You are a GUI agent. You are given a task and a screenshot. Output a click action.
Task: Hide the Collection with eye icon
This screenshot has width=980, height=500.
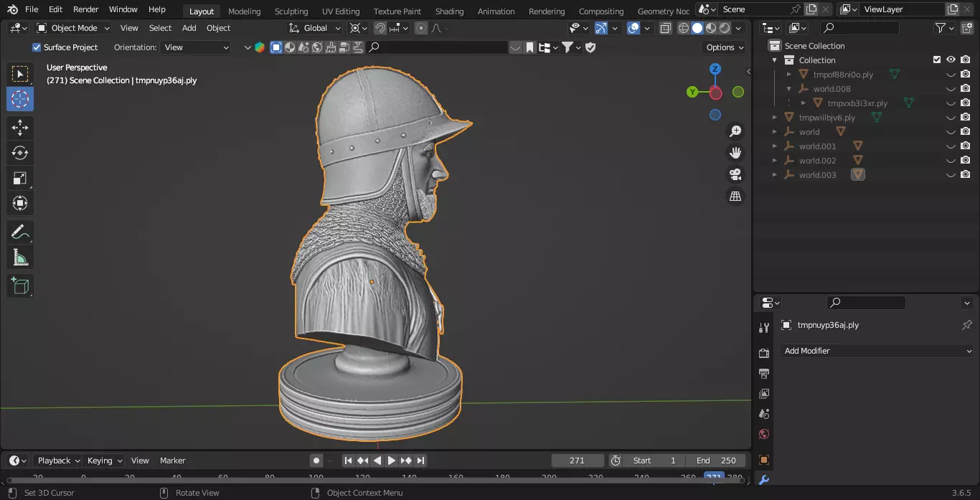click(951, 60)
